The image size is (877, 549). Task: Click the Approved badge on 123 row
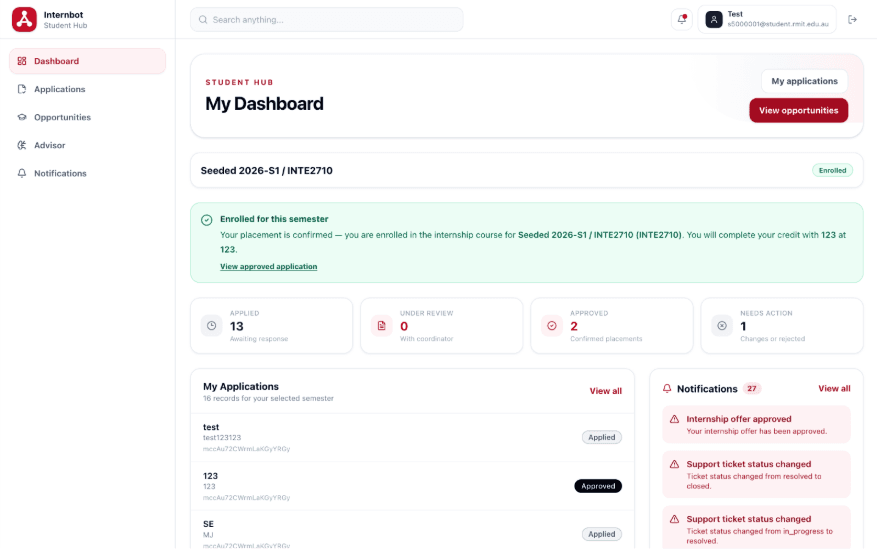598,486
